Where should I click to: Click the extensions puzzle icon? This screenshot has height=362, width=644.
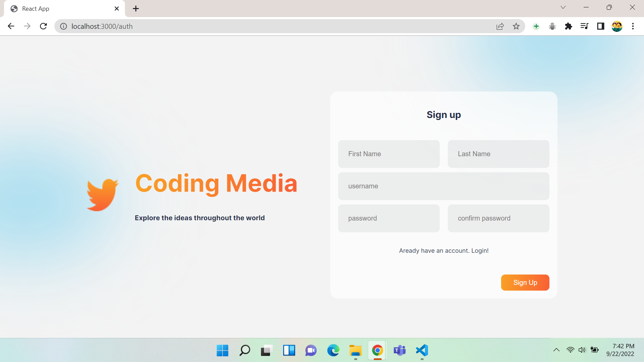point(568,26)
